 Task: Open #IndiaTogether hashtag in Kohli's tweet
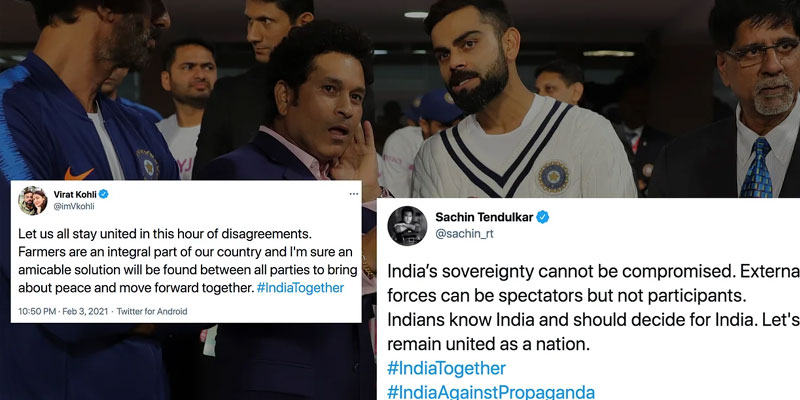tap(300, 288)
